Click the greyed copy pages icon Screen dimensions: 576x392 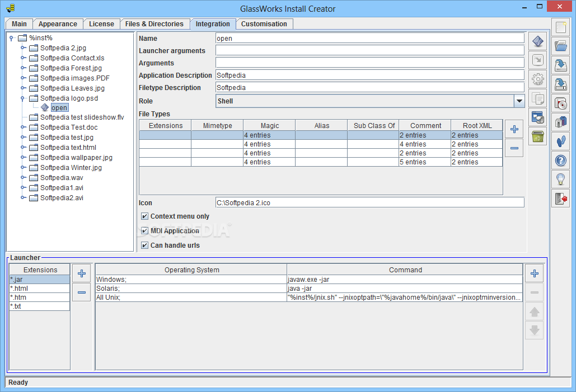coord(538,98)
